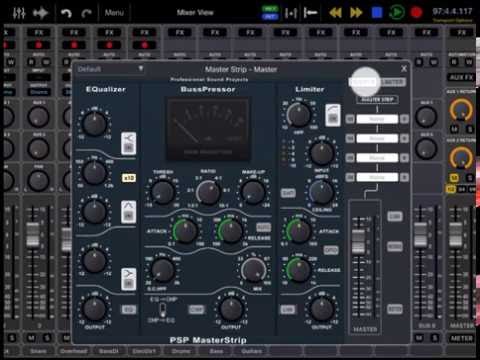Toggle the mid bell filter shape button in EQualizer
The width and height of the screenshot is (480, 360).
129,212
